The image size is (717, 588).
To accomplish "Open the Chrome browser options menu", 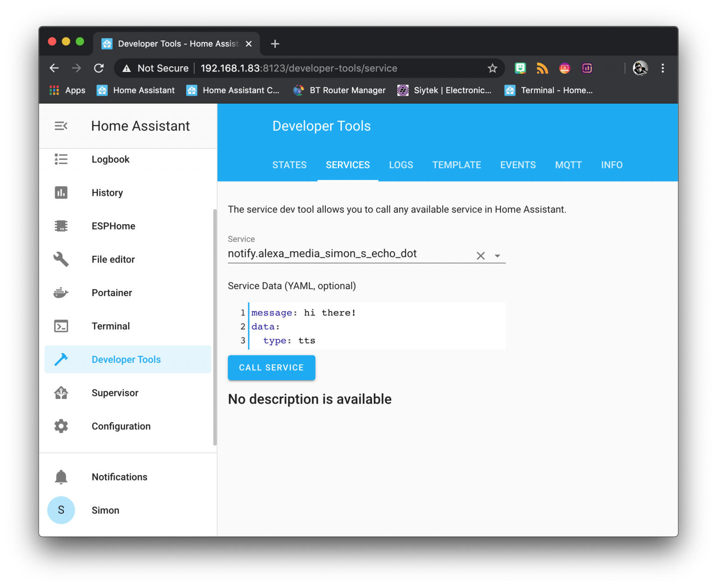I will [662, 68].
